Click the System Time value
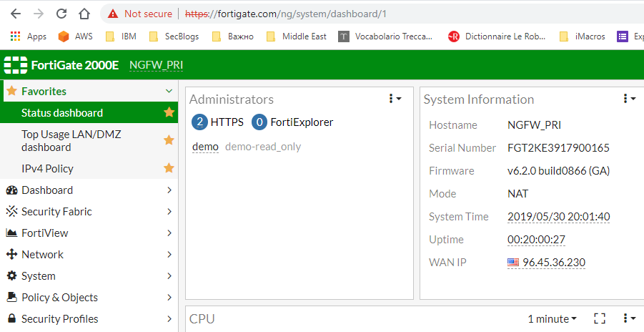Image resolution: width=644 pixels, height=332 pixels. click(558, 216)
